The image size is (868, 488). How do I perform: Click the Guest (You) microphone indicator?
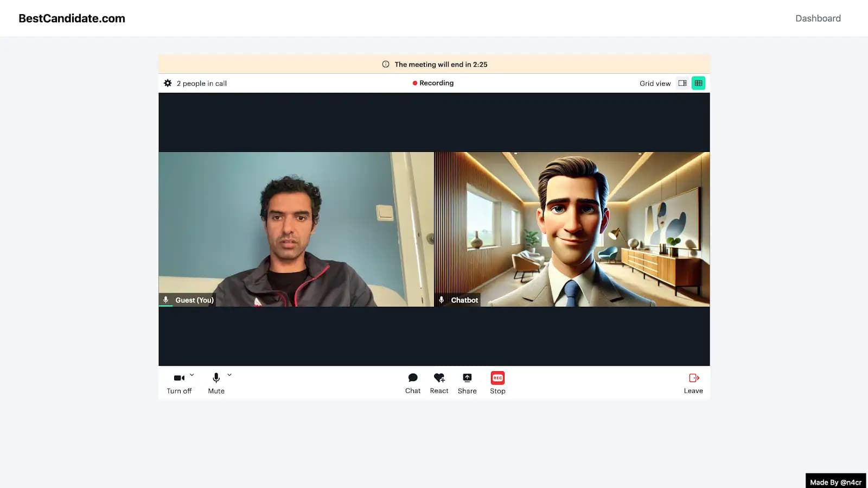pos(166,300)
